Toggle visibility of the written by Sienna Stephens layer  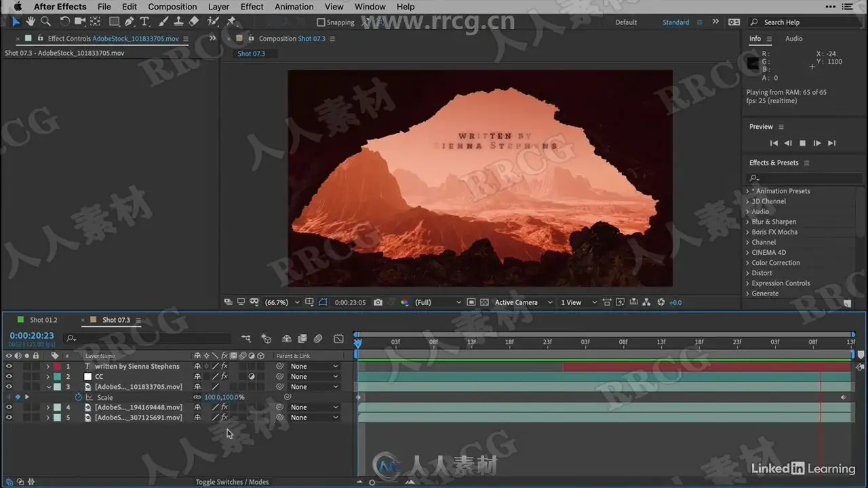tap(9, 367)
